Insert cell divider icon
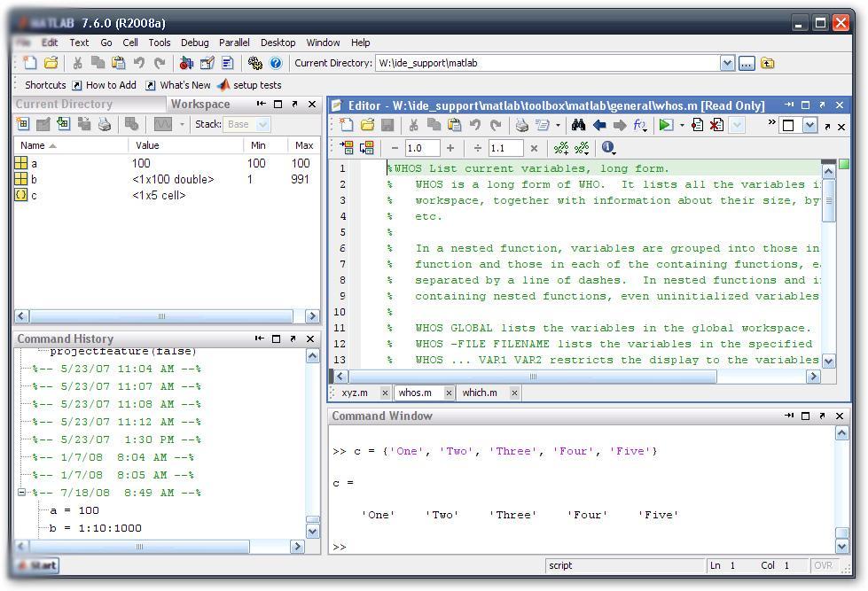The width and height of the screenshot is (868, 591). (x=560, y=148)
